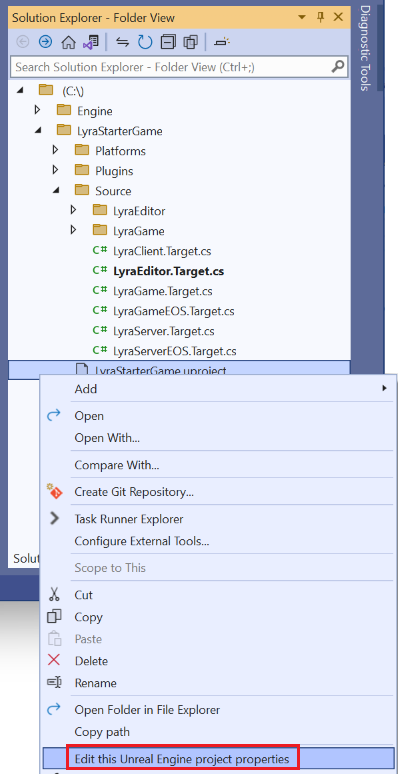Click the search magnifier icon
Screen dimensions: 398x774
pyautogui.click(x=339, y=67)
